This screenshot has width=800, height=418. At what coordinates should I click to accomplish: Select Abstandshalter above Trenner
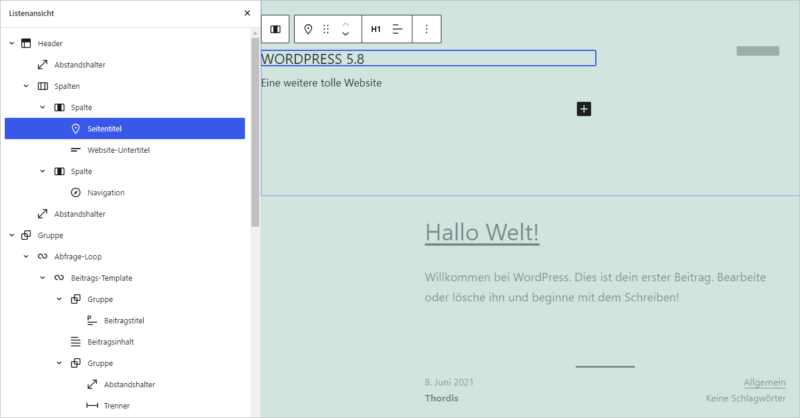tap(130, 384)
